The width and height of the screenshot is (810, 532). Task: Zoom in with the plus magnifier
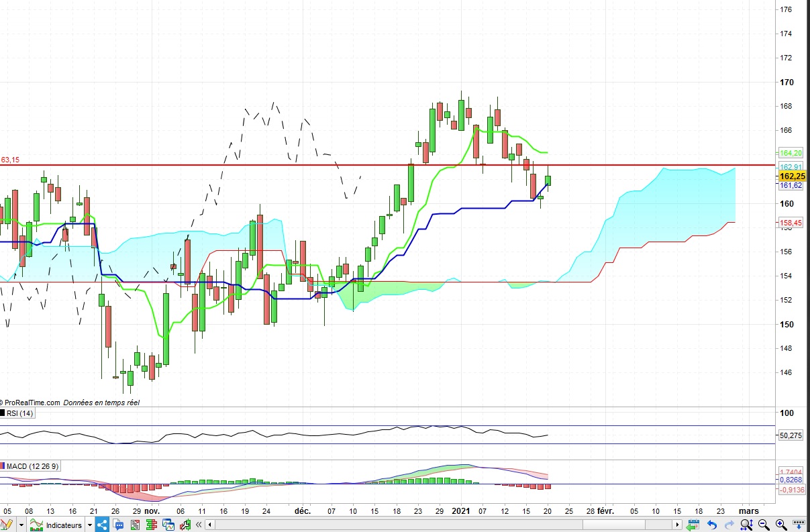(781, 525)
